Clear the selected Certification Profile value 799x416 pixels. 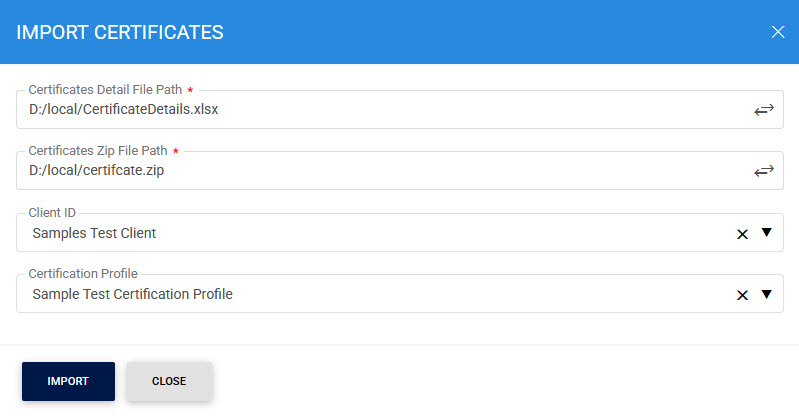(742, 295)
